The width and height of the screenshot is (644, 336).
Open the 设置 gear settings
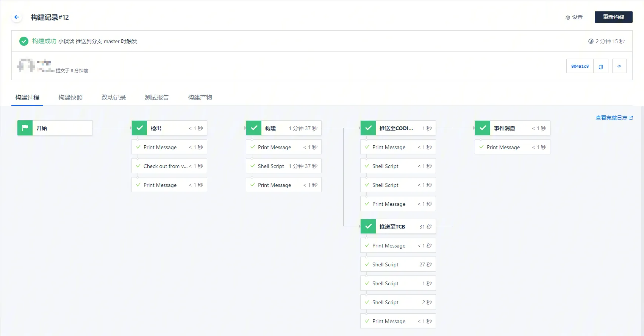[574, 17]
